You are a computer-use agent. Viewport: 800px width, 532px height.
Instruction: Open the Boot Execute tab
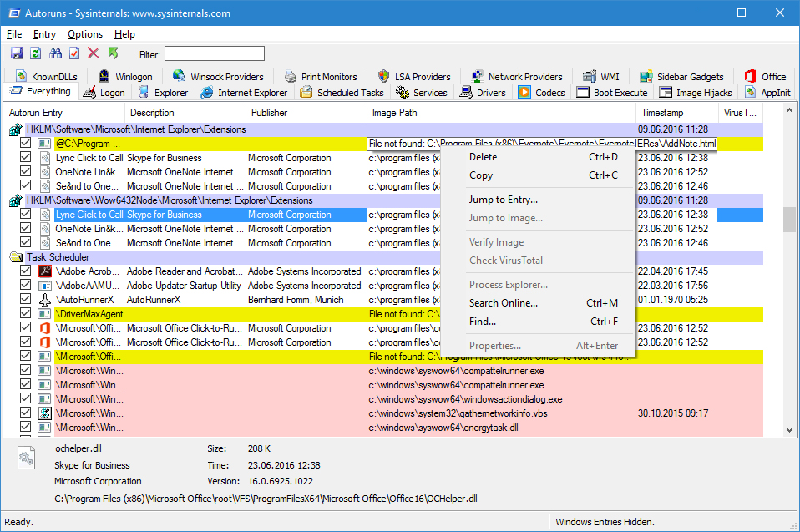point(612,93)
